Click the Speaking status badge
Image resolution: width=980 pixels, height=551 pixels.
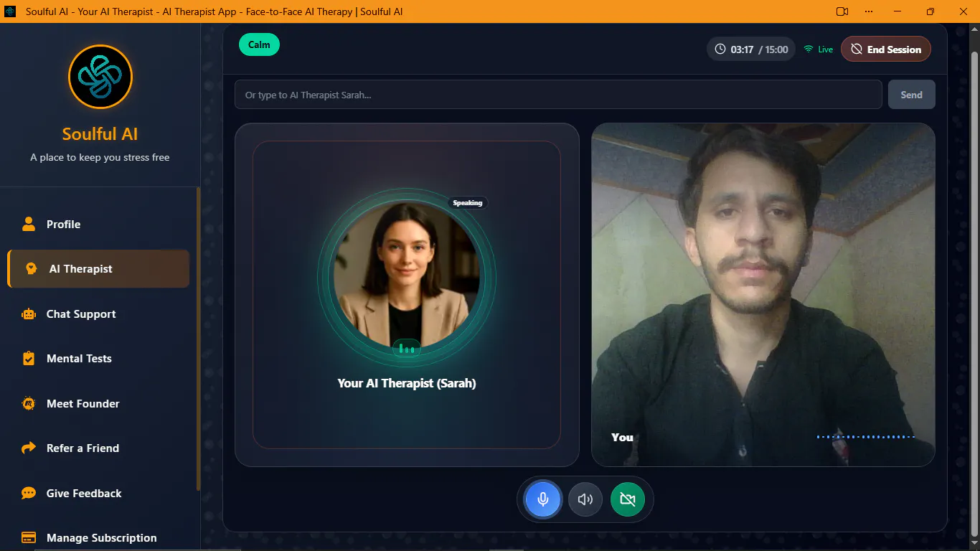coord(468,202)
